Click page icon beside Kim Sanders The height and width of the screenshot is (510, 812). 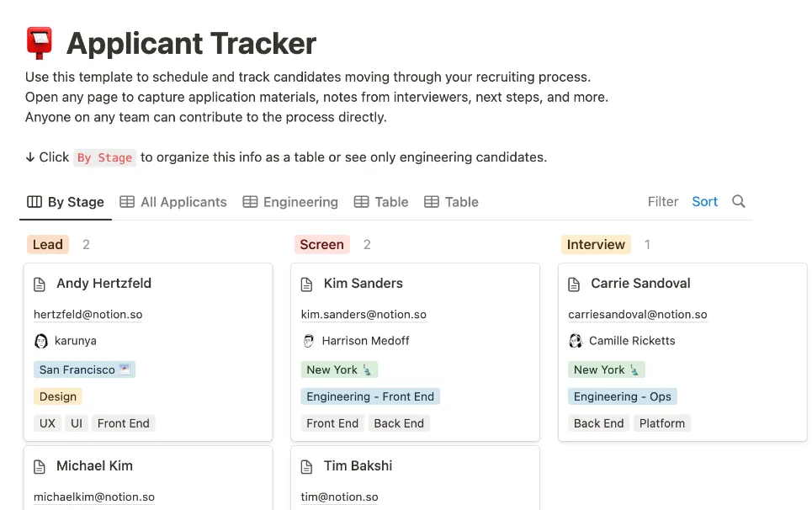306,284
